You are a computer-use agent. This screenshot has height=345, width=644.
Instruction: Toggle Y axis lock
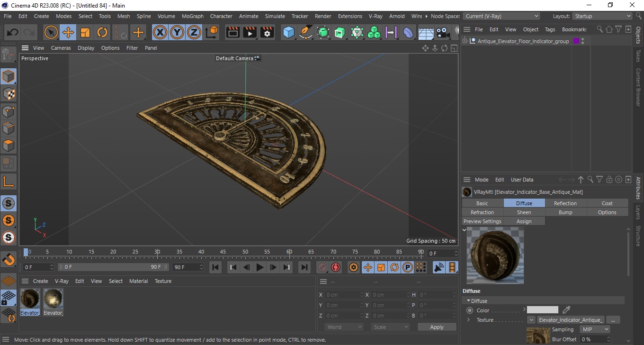point(177,33)
